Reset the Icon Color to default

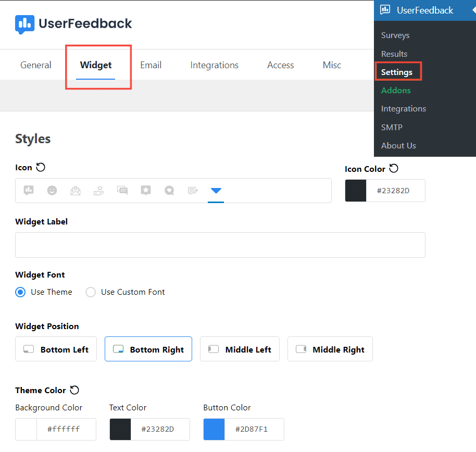click(394, 168)
